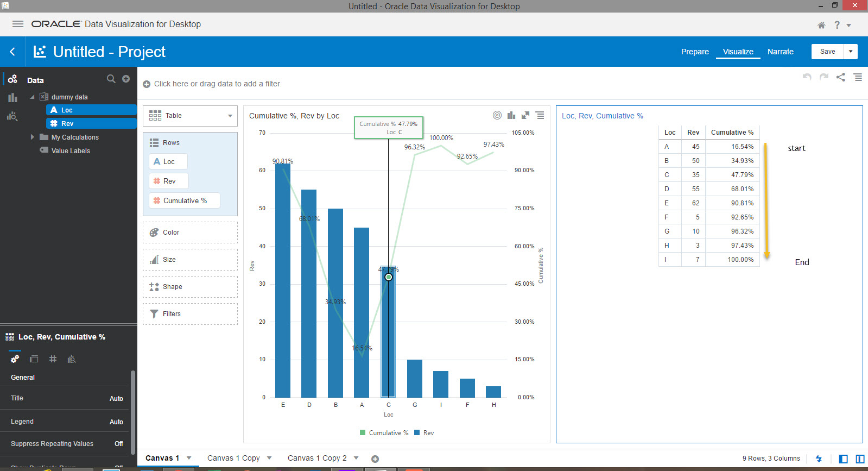Click the Rev measure in data tree
Screen dimensions: 868x471
91,123
